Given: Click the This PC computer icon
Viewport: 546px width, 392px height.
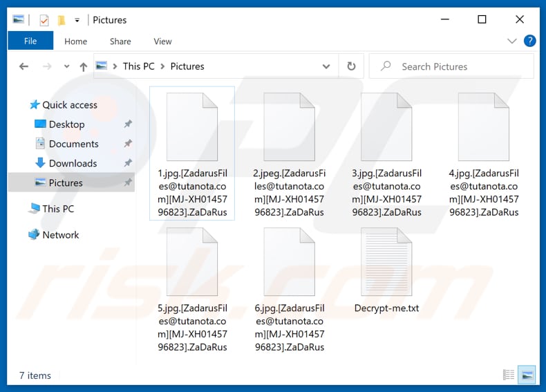Looking at the screenshot, I should coord(34,208).
